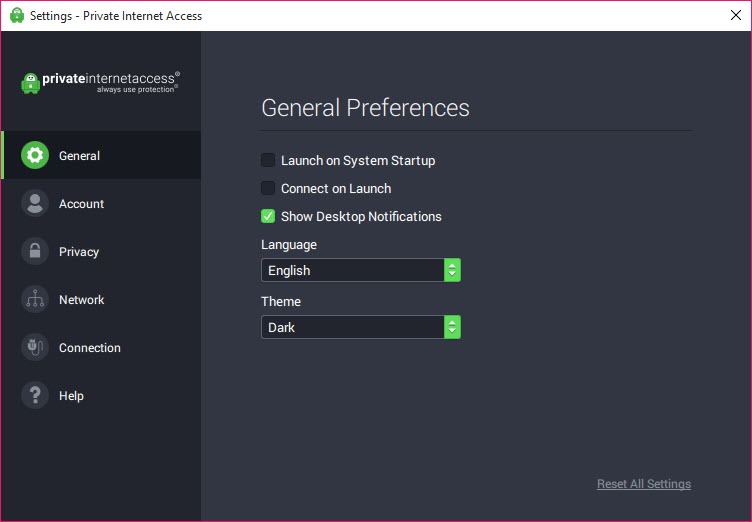Screen dimensions: 752x522
Task: Select the Connection plug icon
Action: pos(35,347)
